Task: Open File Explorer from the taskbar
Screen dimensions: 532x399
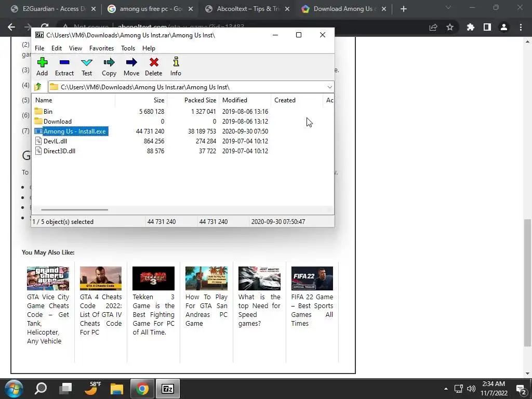Action: point(117,389)
